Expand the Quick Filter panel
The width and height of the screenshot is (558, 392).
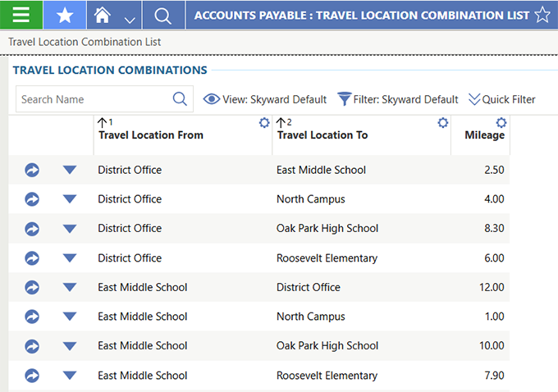pyautogui.click(x=501, y=99)
